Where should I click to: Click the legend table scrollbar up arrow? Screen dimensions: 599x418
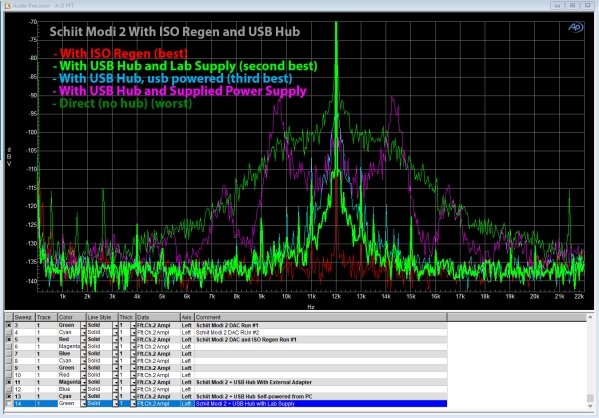pyautogui.click(x=590, y=317)
